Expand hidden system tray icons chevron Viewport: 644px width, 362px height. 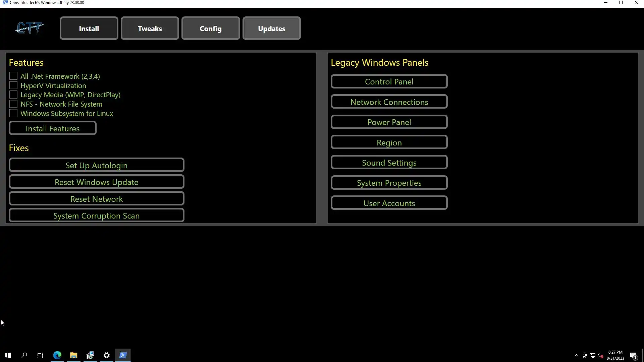click(576, 355)
